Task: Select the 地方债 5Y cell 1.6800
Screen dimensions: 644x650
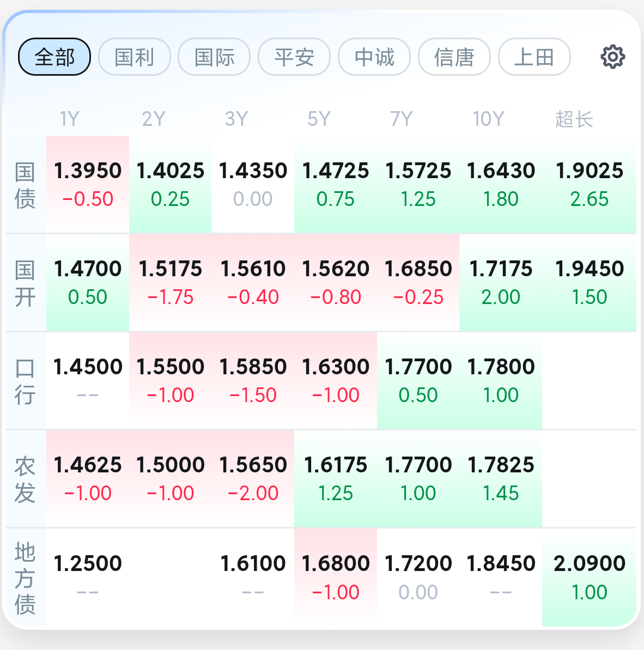Action: coord(336,578)
